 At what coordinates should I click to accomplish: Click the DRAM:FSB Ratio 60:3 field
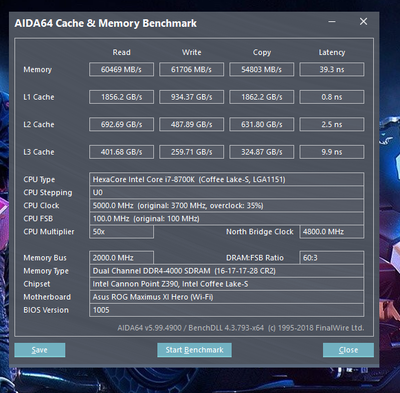pyautogui.click(x=332, y=258)
